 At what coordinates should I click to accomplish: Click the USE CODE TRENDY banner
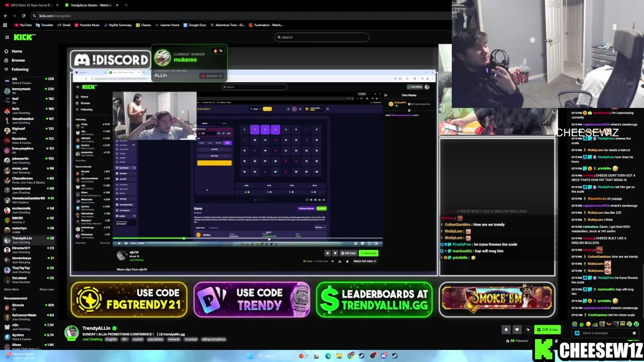click(252, 300)
